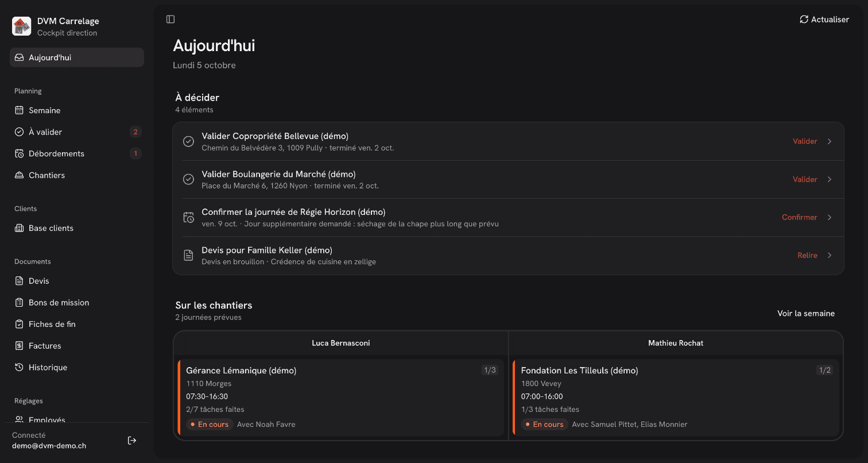Image resolution: width=868 pixels, height=463 pixels.
Task: Open the Fondation Les Tilleuls card
Action: 676,398
